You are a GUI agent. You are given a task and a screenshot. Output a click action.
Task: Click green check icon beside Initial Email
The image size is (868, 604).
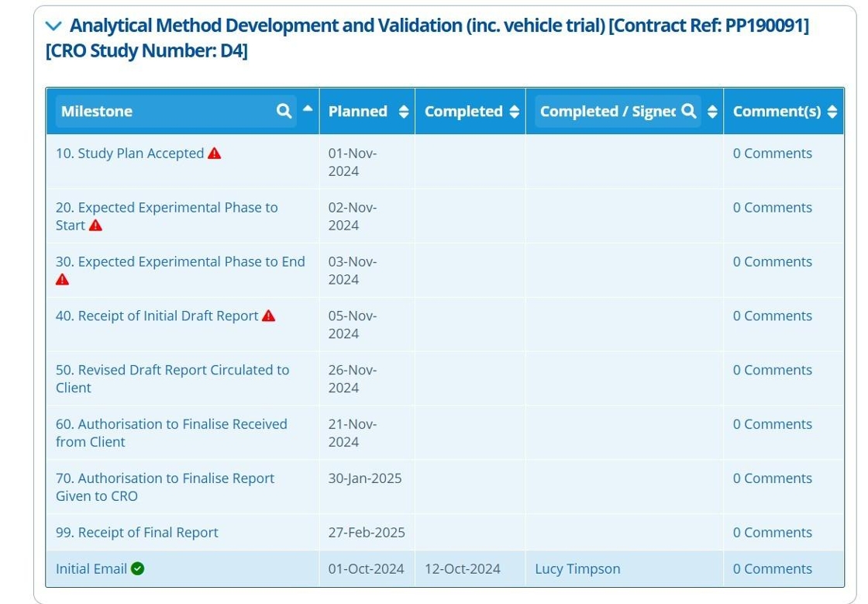tap(138, 569)
